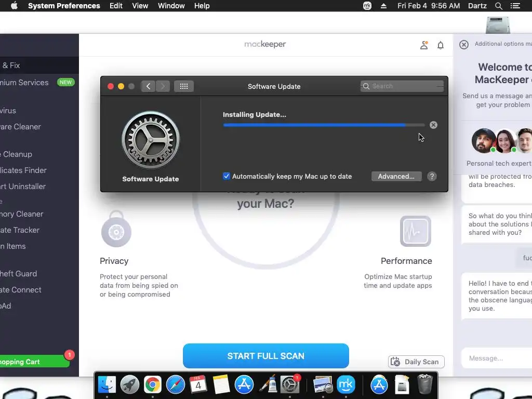Image resolution: width=532 pixels, height=399 pixels.
Task: Close the MacKeeper chat side panel
Action: pyautogui.click(x=464, y=45)
